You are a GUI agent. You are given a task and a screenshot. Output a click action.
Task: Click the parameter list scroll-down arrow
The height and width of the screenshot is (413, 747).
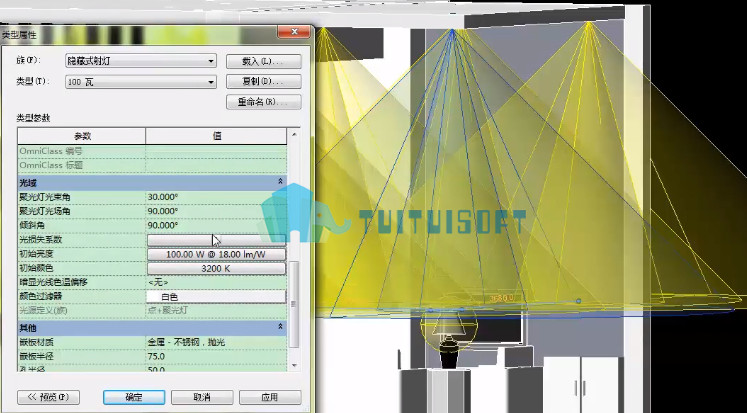[x=294, y=365]
